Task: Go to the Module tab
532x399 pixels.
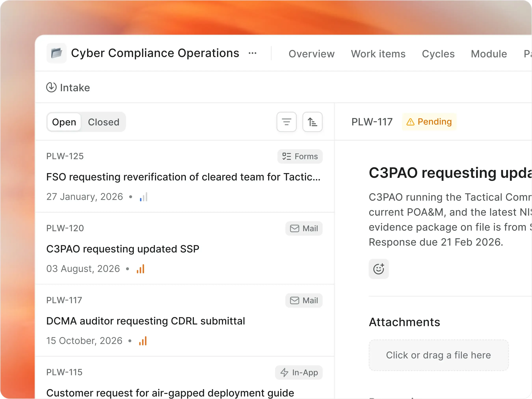Action: pyautogui.click(x=489, y=54)
